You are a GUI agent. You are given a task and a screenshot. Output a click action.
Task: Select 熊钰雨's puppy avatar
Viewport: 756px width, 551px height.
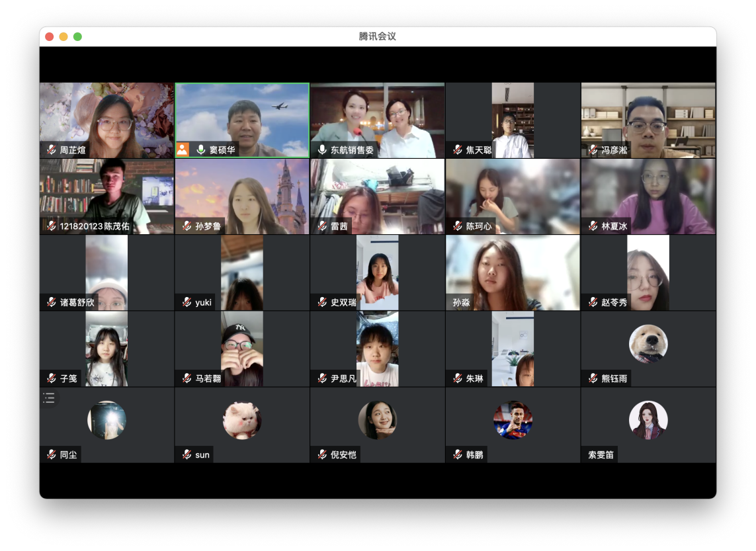point(648,344)
